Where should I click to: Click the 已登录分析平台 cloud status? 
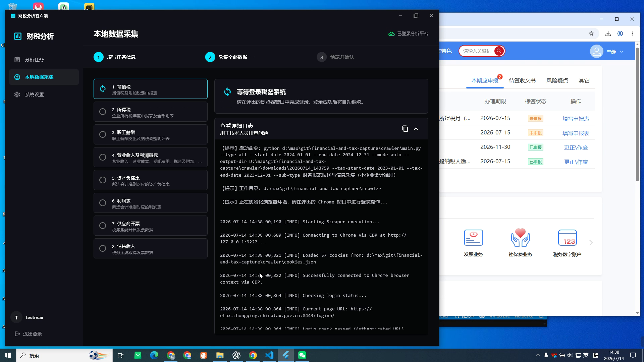(x=408, y=34)
